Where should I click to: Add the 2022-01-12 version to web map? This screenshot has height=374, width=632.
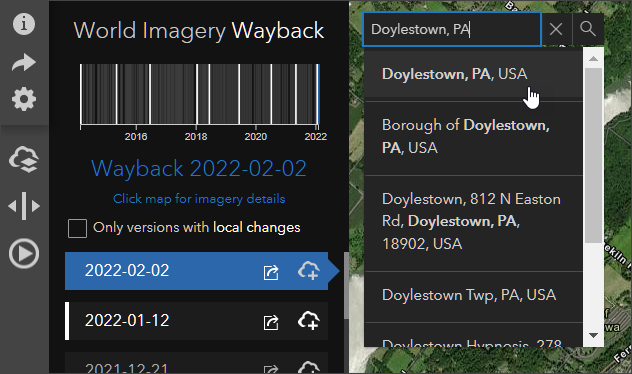tap(309, 320)
